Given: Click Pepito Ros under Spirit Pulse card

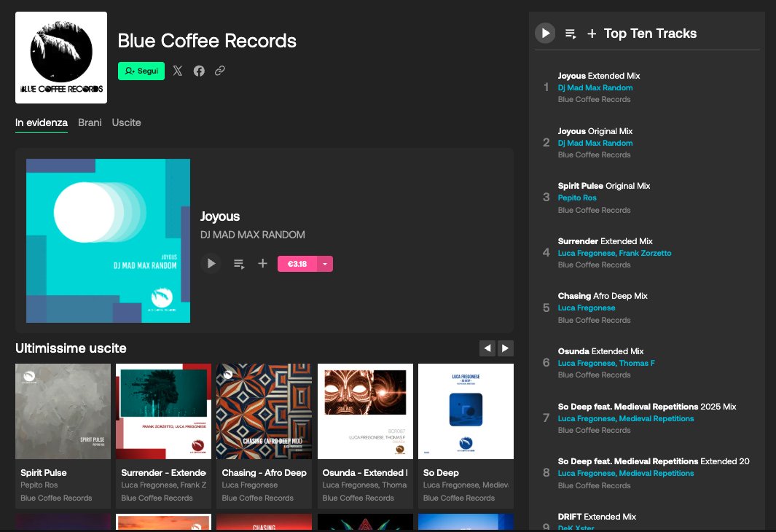Looking at the screenshot, I should [x=39, y=485].
